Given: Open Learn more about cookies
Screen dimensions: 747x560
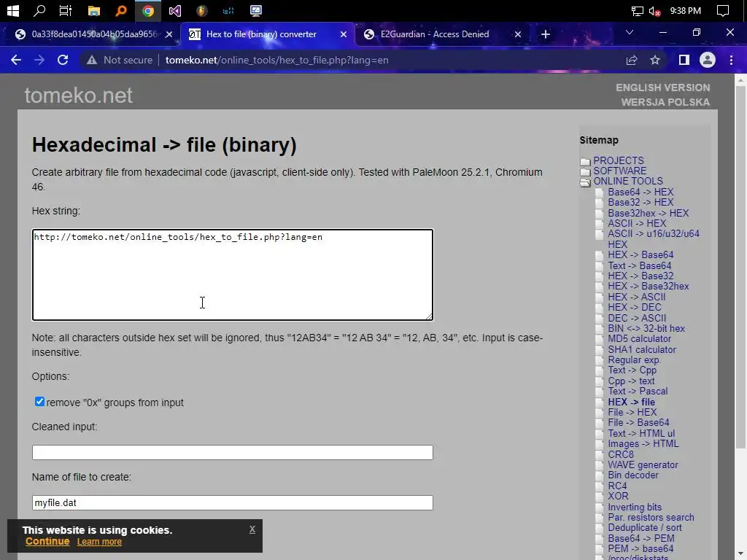Looking at the screenshot, I should (99, 542).
